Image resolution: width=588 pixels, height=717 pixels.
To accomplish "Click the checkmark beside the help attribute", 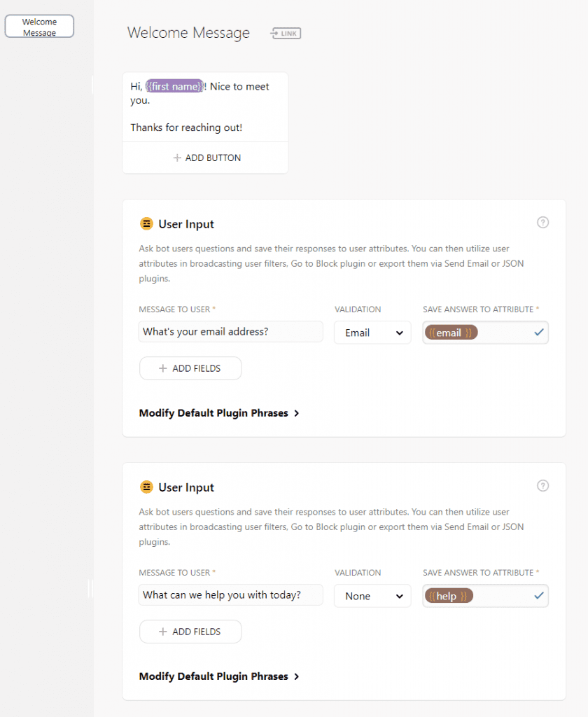I will pyautogui.click(x=539, y=596).
